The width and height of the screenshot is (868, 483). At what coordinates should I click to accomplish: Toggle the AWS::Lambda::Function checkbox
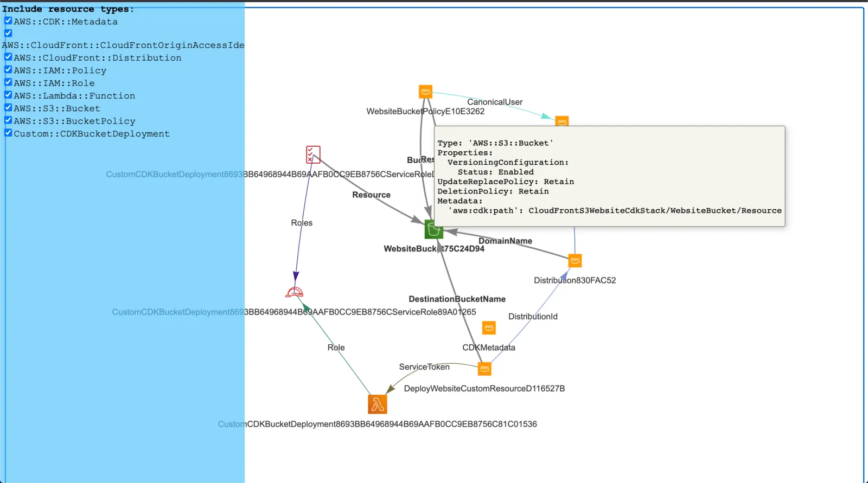pos(8,95)
